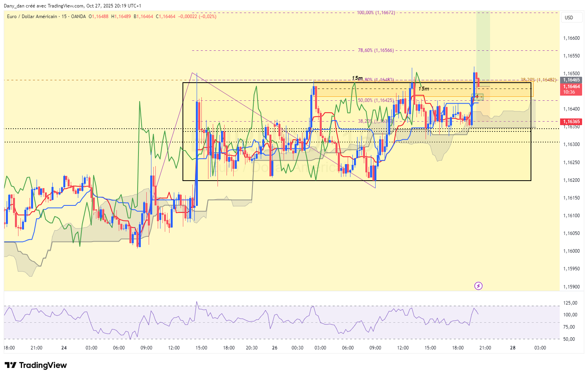Image resolution: width=588 pixels, height=377 pixels.
Task: Click the 1,16000 price axis value
Action: coord(571,251)
